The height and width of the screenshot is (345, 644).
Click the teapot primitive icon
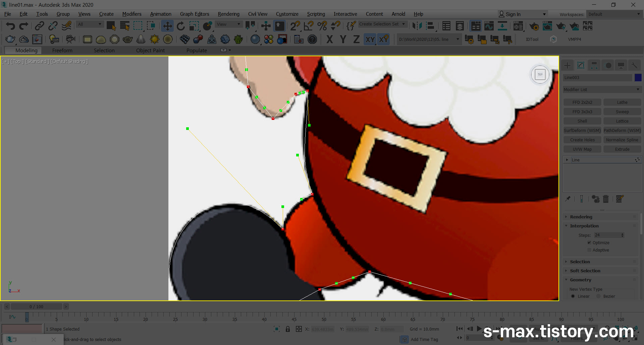128,40
